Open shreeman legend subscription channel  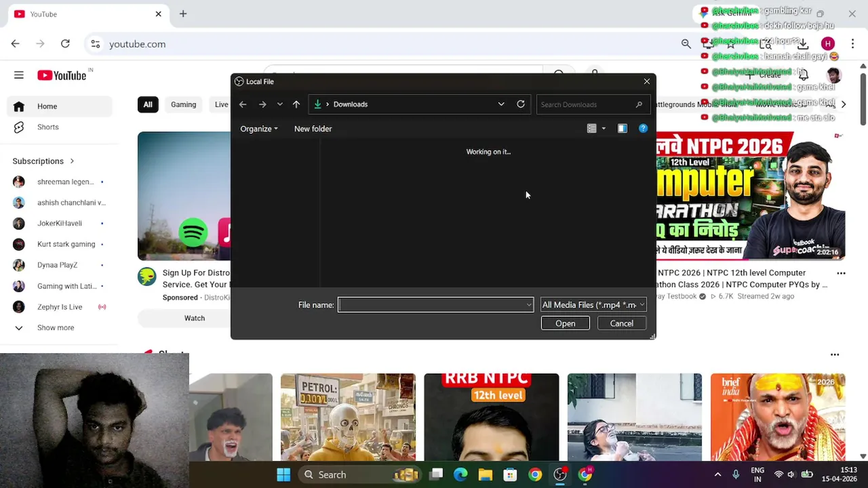60,182
